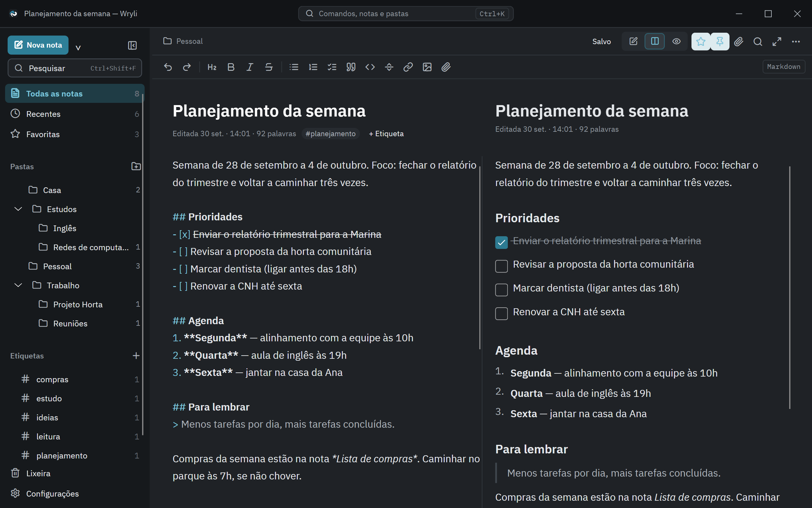The width and height of the screenshot is (812, 508).
Task: Check the Renovar a CNH task
Action: click(501, 313)
